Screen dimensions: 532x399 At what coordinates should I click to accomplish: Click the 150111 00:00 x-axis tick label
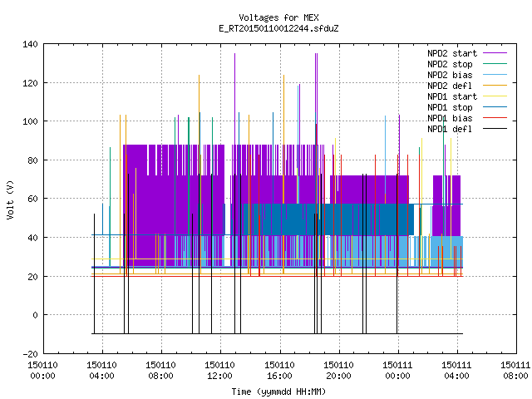tap(397, 371)
